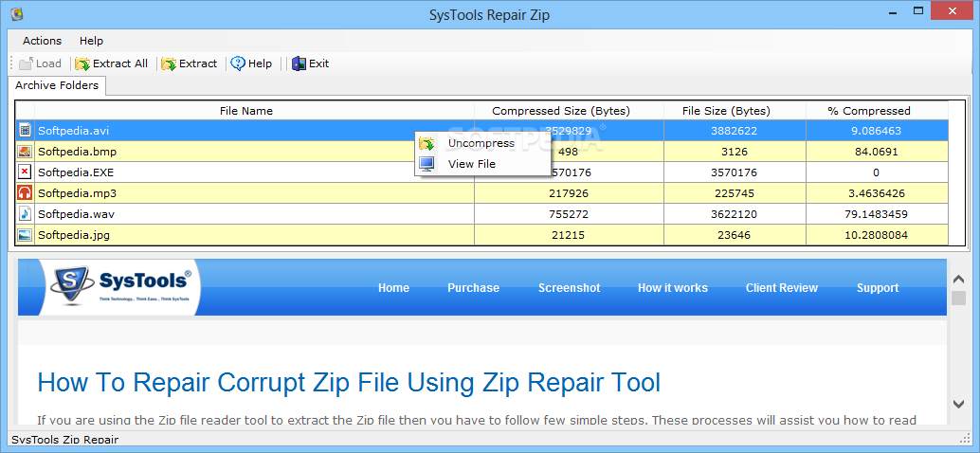Click the Load toolbar icon
The width and height of the screenshot is (980, 453).
[x=27, y=63]
